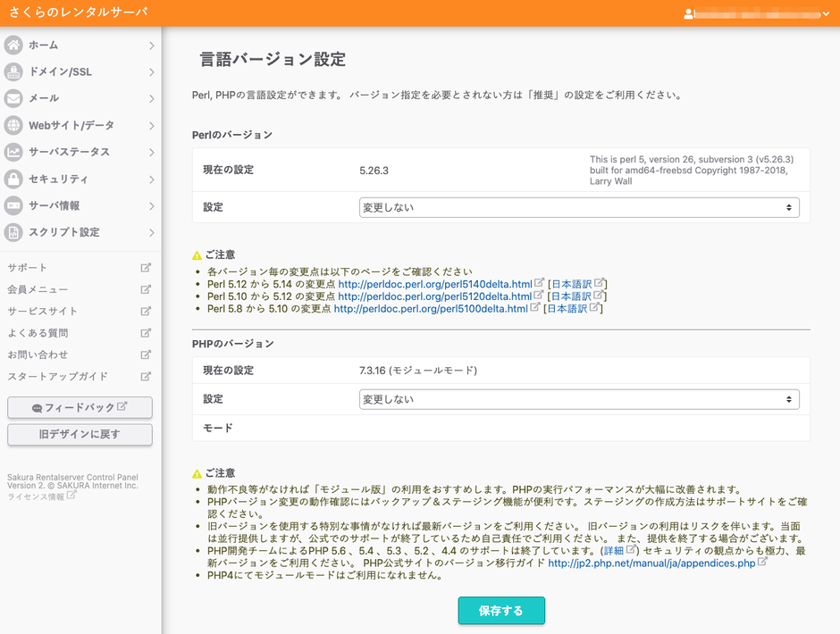Click the フィードバック button
The height and width of the screenshot is (634, 840).
coord(80,408)
